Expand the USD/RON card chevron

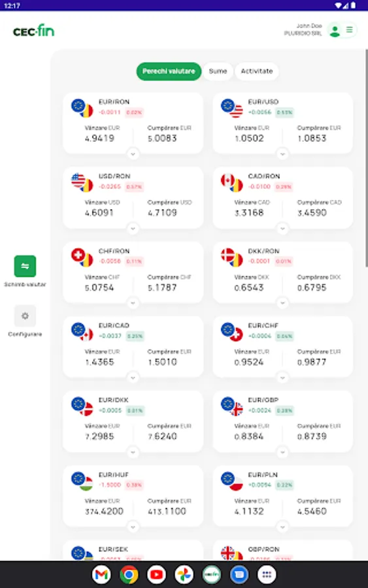(133, 229)
